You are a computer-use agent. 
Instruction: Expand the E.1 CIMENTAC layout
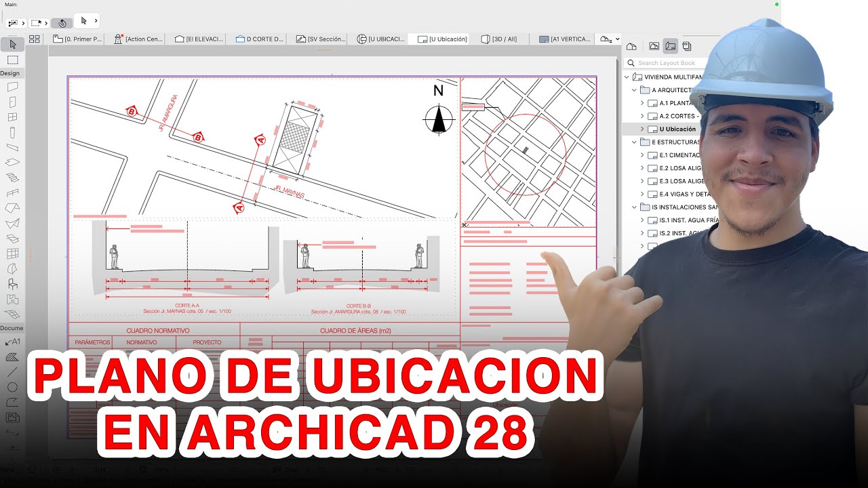tap(642, 155)
